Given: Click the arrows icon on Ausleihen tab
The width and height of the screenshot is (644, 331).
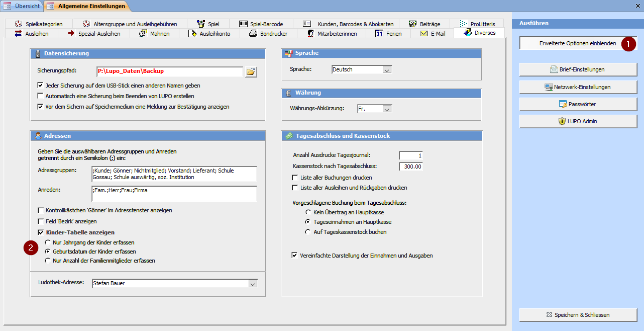Looking at the screenshot, I should tap(18, 34).
